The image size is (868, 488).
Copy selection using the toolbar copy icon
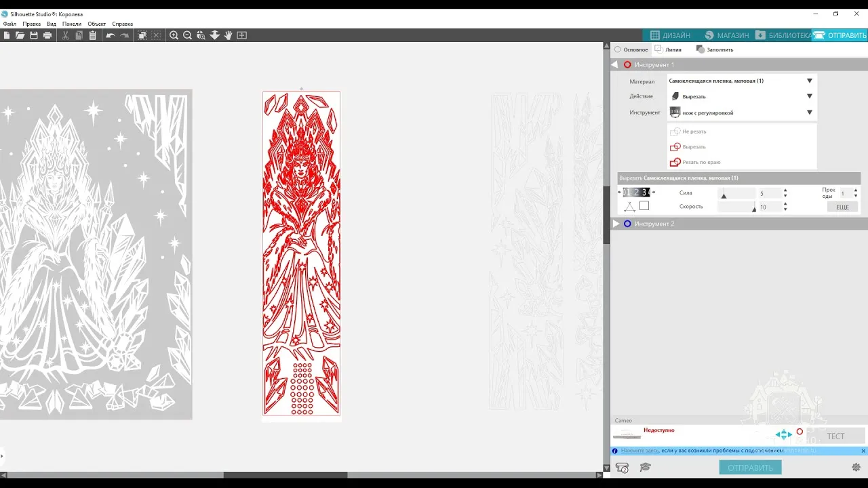click(79, 35)
